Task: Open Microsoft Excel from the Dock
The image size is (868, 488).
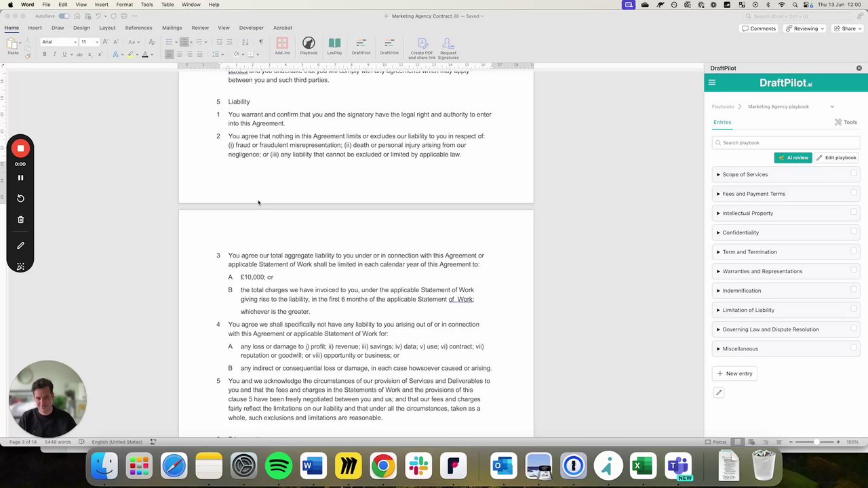Action: [643, 466]
